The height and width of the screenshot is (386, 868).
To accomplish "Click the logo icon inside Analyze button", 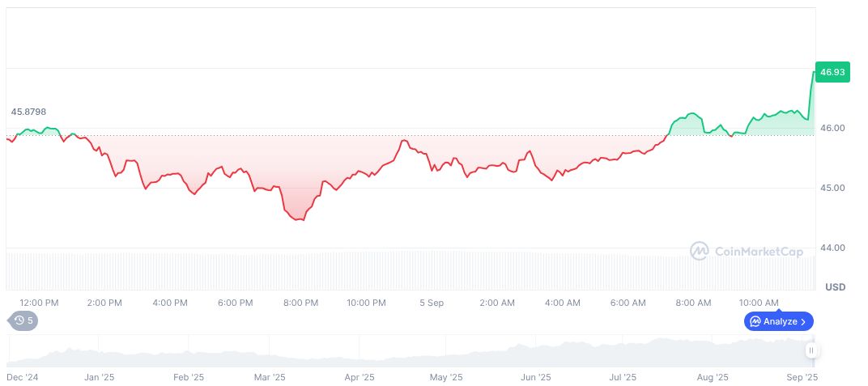I will (x=755, y=321).
